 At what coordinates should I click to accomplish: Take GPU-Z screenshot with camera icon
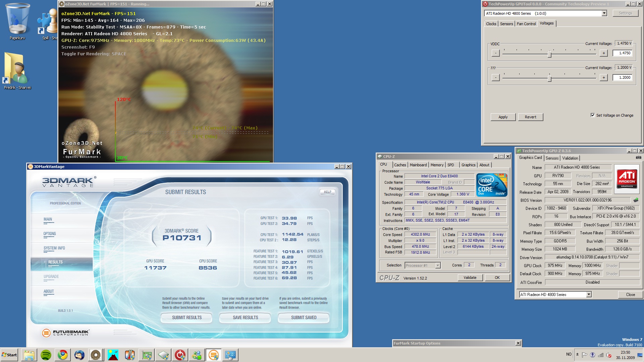638,158
